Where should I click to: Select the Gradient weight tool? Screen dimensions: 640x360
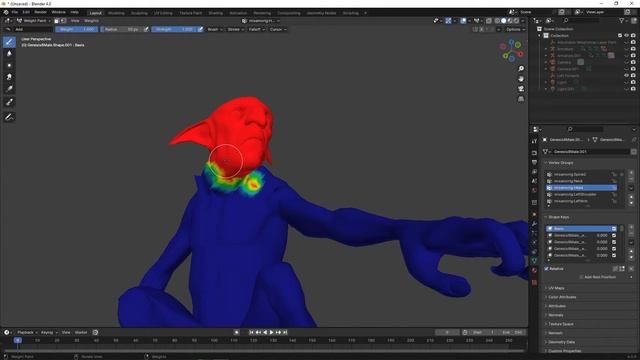tap(9, 89)
